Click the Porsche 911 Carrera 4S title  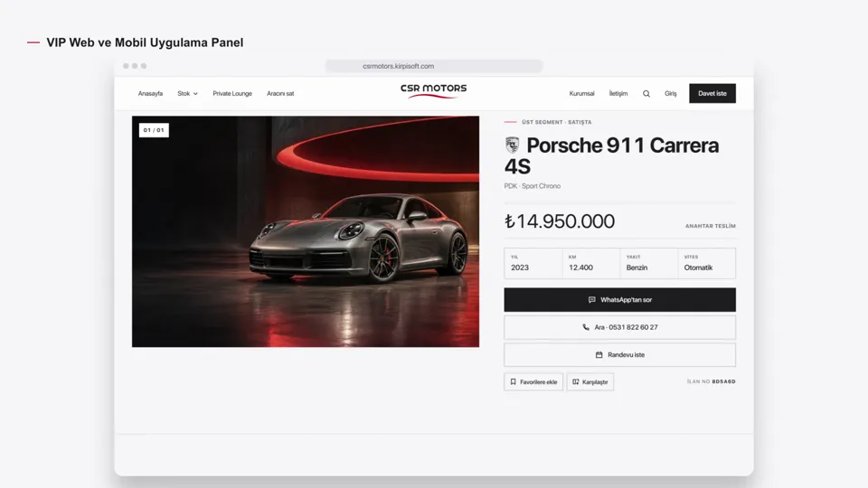(x=611, y=155)
